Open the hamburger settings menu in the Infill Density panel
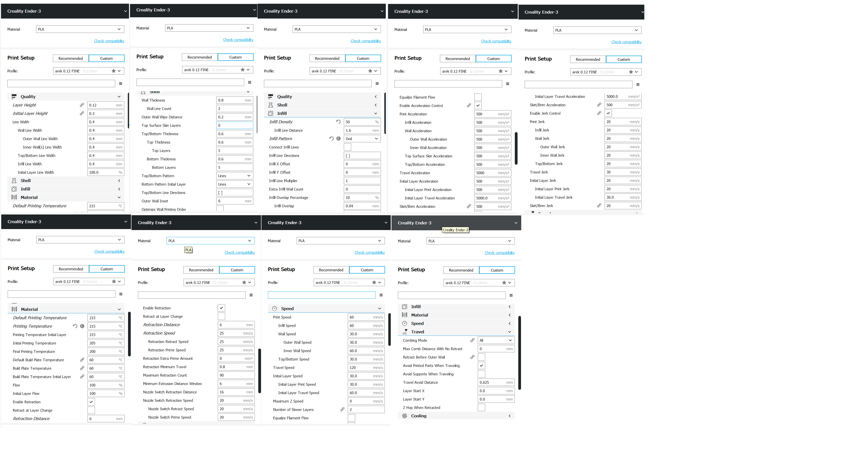Screen dimensions: 868x468 tap(377, 84)
